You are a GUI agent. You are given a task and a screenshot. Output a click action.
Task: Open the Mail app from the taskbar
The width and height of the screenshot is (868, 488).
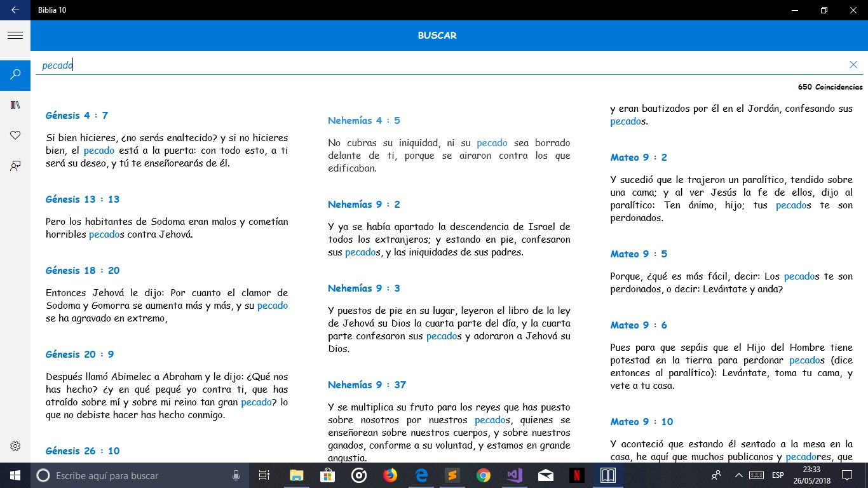pos(545,475)
